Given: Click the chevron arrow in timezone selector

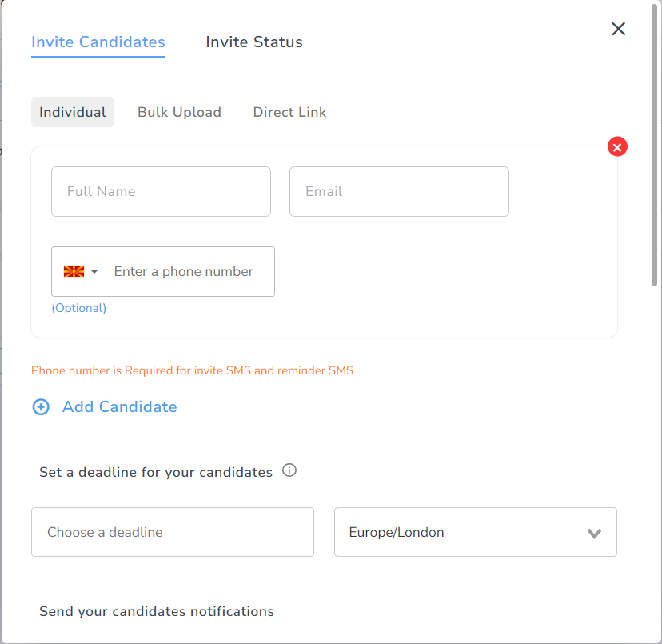Looking at the screenshot, I should tap(594, 534).
